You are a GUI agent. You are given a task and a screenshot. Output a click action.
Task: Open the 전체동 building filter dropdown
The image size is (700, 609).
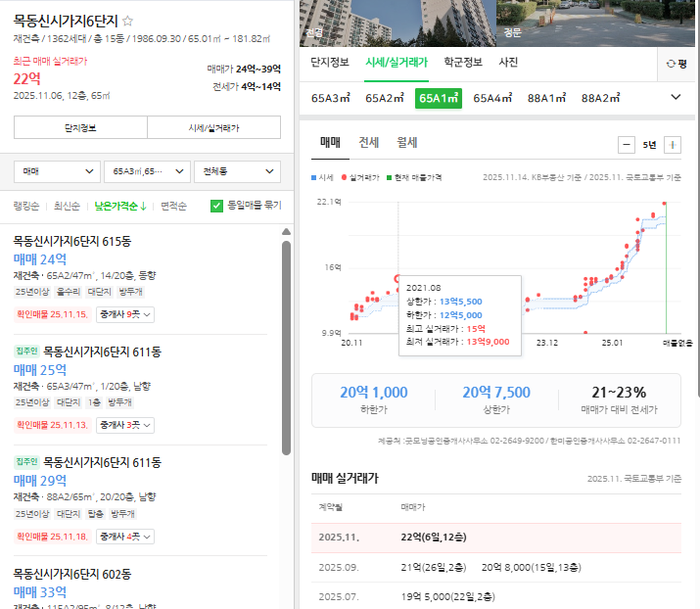238,171
